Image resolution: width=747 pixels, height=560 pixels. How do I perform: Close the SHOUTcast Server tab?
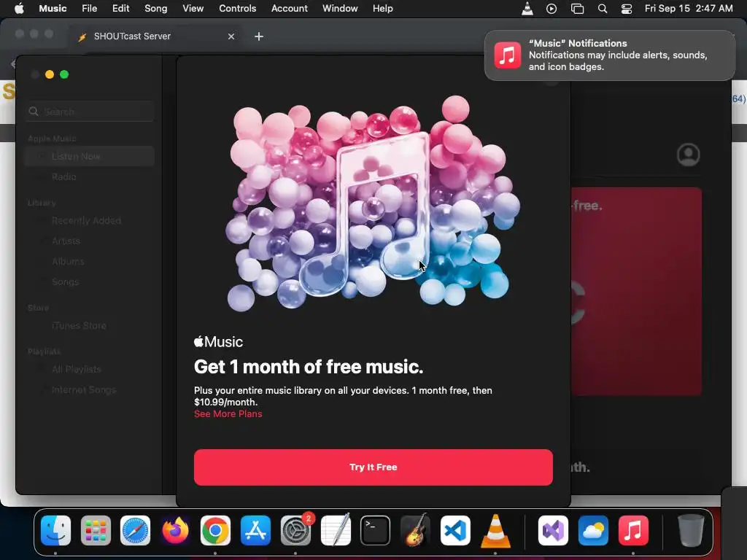[x=231, y=36]
